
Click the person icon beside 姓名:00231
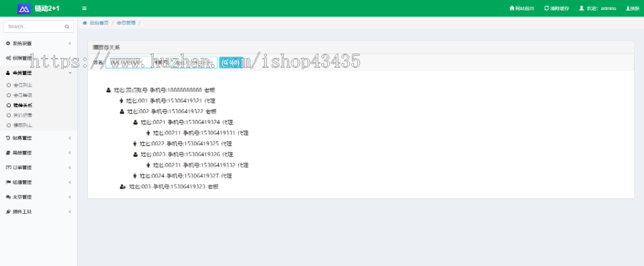coord(148,165)
